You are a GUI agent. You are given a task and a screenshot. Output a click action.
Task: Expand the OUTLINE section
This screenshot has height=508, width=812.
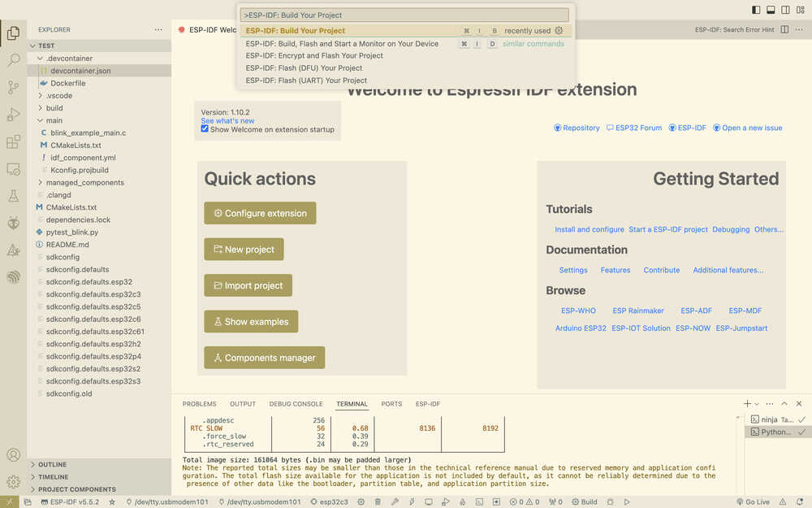pyautogui.click(x=52, y=465)
